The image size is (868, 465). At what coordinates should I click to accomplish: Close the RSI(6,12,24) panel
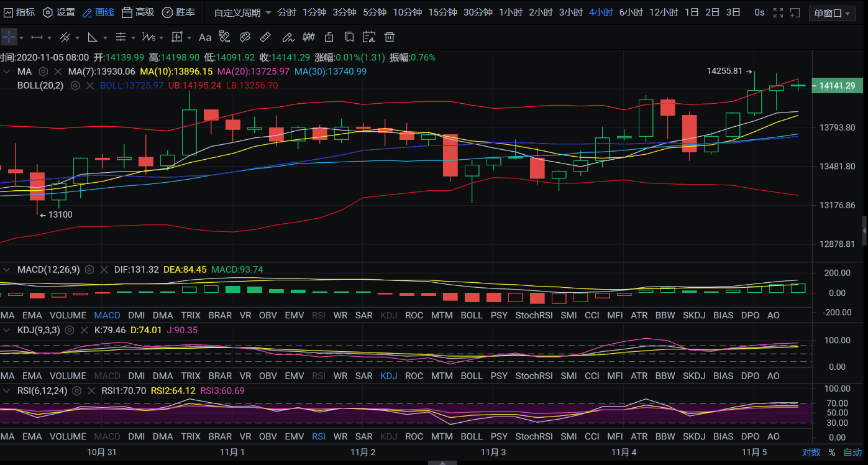tap(91, 391)
